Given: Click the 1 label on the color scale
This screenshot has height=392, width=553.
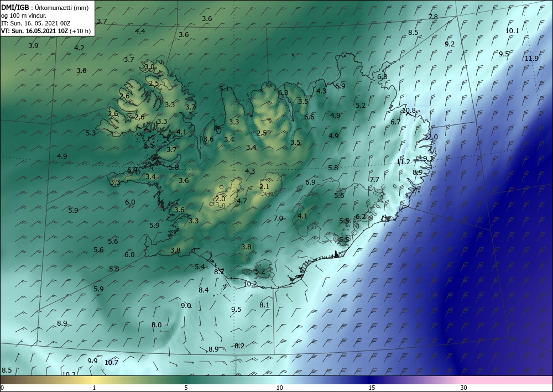Looking at the screenshot, I should coord(94,388).
